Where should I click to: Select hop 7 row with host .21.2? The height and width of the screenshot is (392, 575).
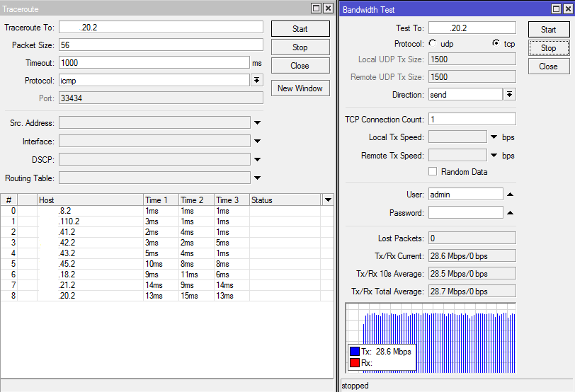pyautogui.click(x=167, y=285)
